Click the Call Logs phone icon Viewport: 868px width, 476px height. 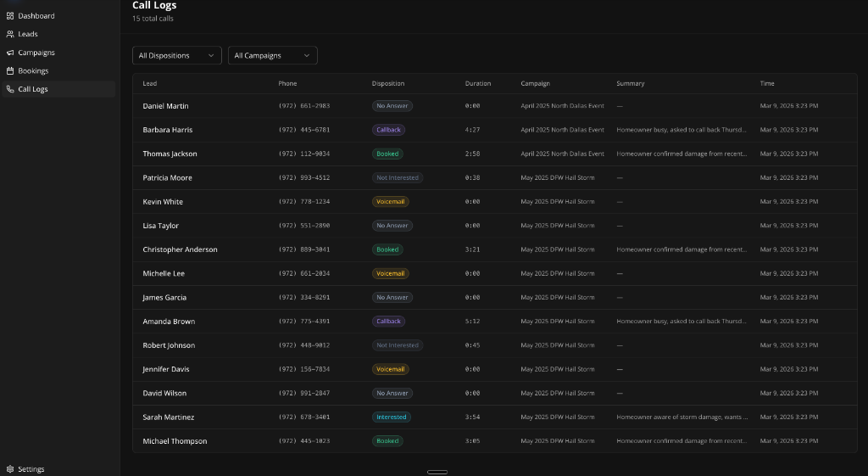click(x=10, y=89)
